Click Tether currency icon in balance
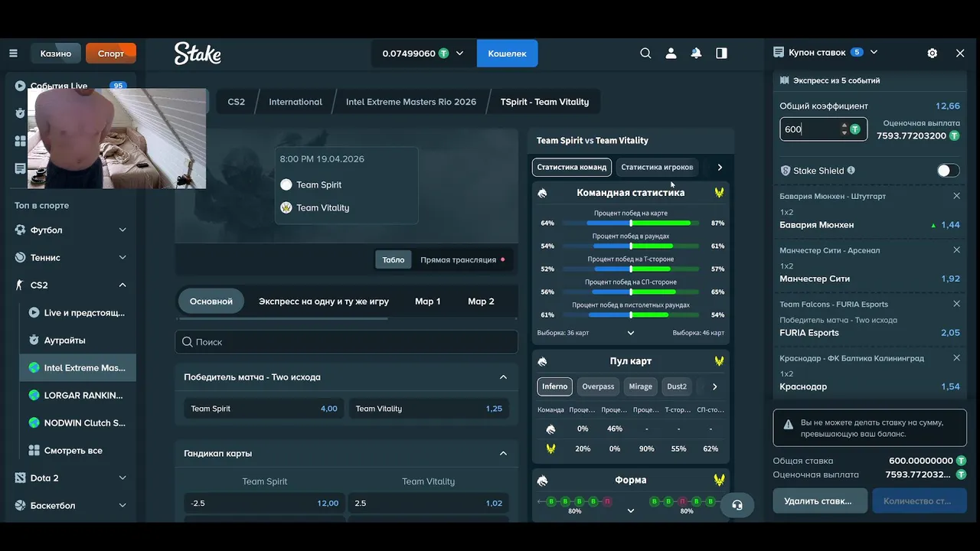980x551 pixels. [x=443, y=54]
